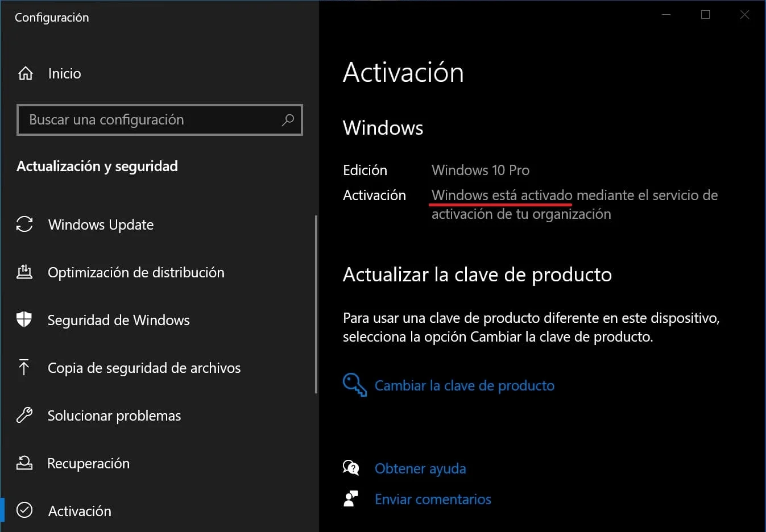This screenshot has width=766, height=532.
Task: Click the Recuperación icon
Action: pos(24,463)
